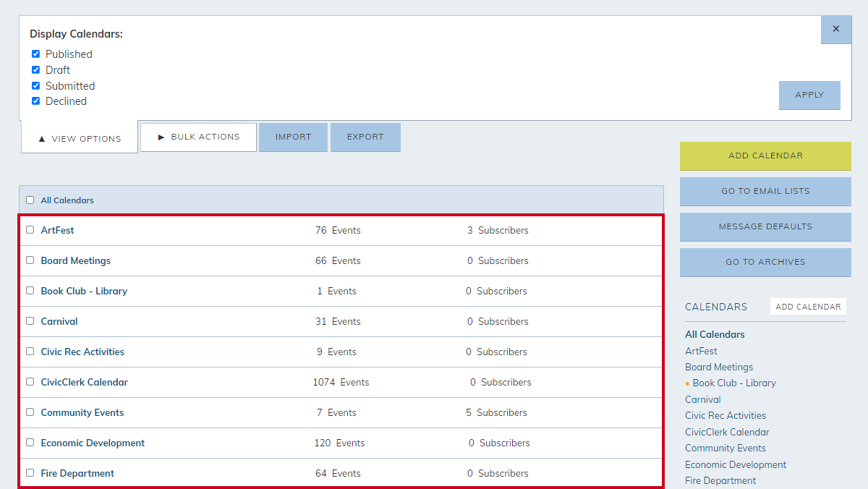868x489 pixels.
Task: Click Community Events' 7 Events count
Action: 336,412
